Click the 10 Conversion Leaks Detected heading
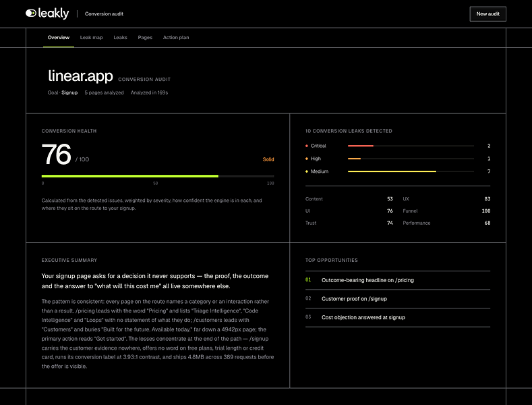This screenshot has width=532, height=405. [349, 131]
